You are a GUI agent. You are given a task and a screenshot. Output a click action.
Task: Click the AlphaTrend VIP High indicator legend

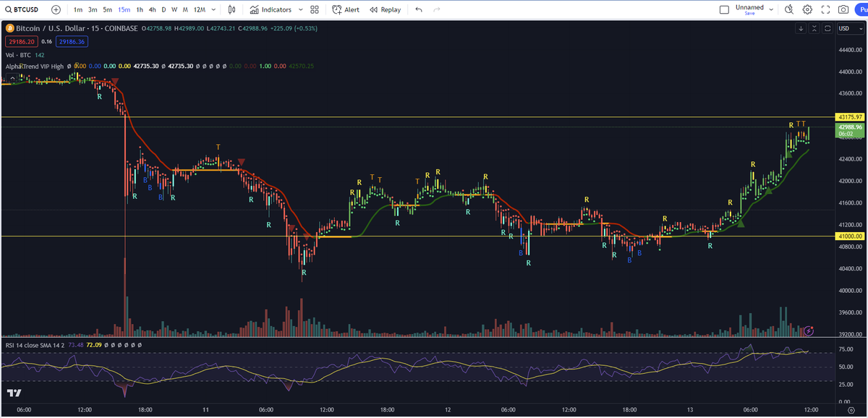click(x=35, y=67)
